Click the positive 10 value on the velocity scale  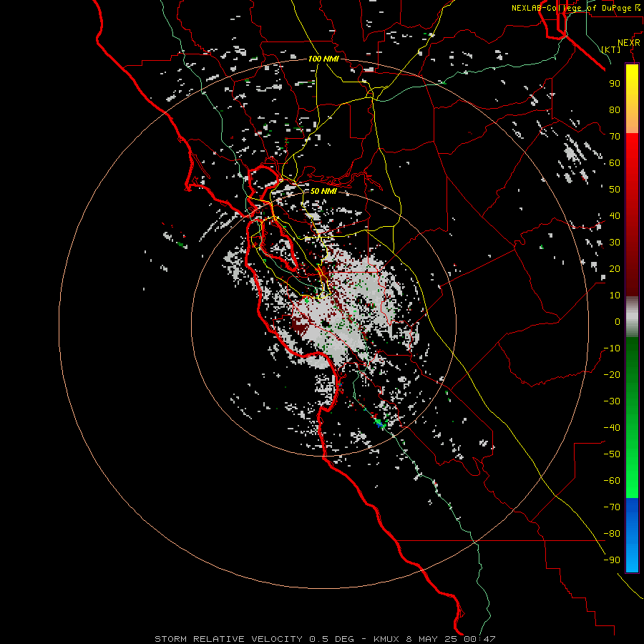(x=615, y=296)
